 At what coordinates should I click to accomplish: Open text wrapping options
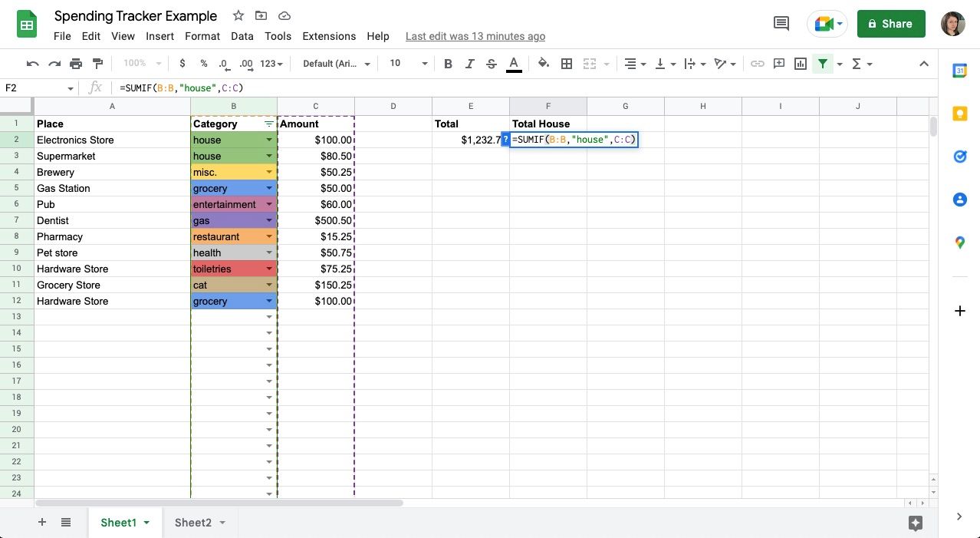coord(693,64)
